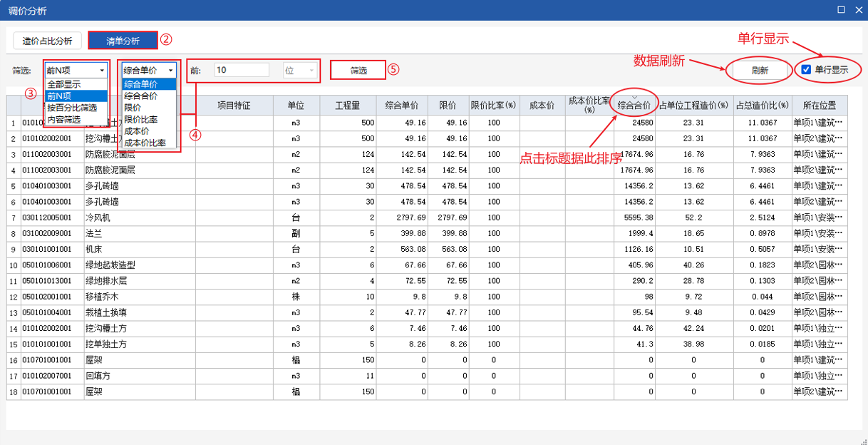868x445 pixels.
Task: Open the 综合单价 field combo box
Action: 149,70
